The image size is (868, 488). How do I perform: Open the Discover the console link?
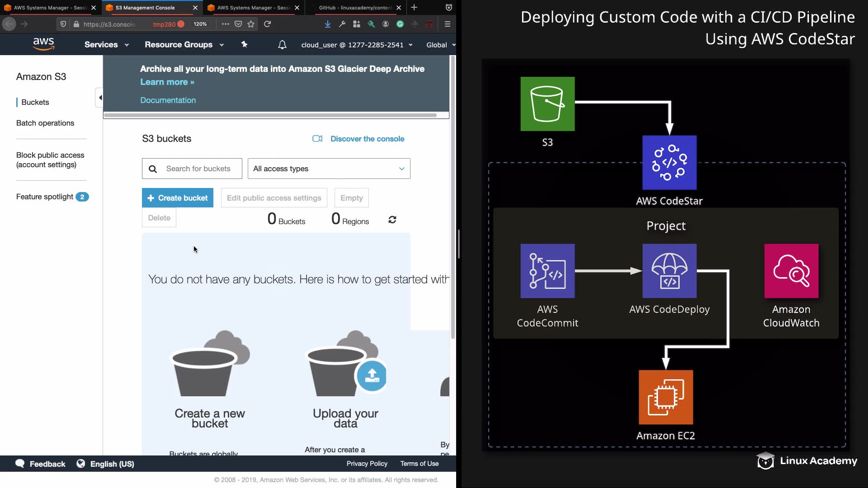point(367,139)
